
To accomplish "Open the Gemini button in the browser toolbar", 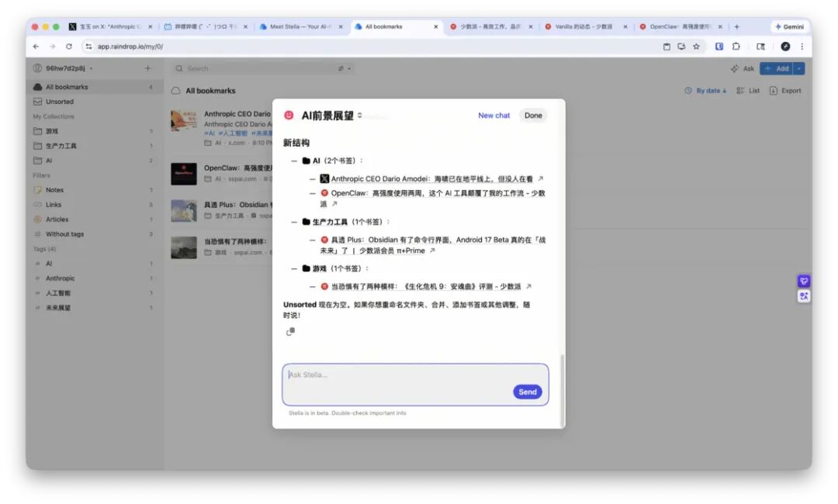I will (789, 26).
